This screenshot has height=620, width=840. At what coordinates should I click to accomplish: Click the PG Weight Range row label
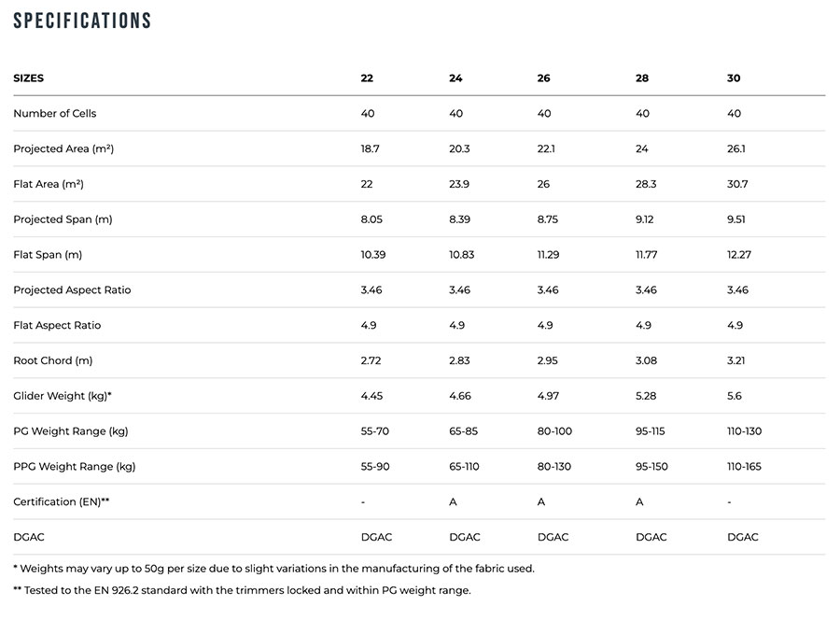point(71,431)
